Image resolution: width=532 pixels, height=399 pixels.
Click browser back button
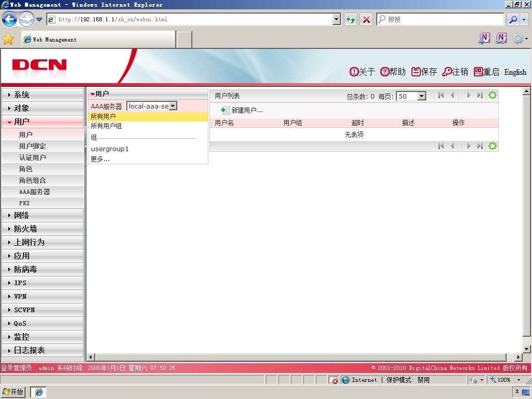(x=9, y=19)
